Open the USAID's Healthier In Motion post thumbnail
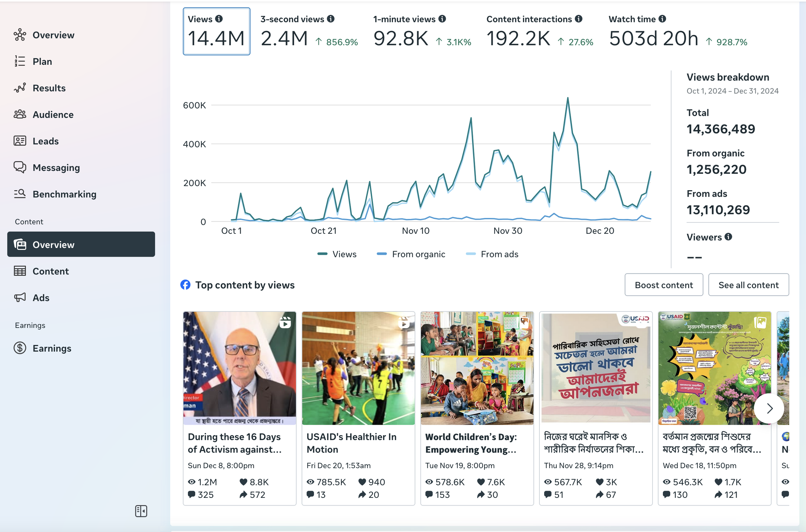 pyautogui.click(x=358, y=368)
